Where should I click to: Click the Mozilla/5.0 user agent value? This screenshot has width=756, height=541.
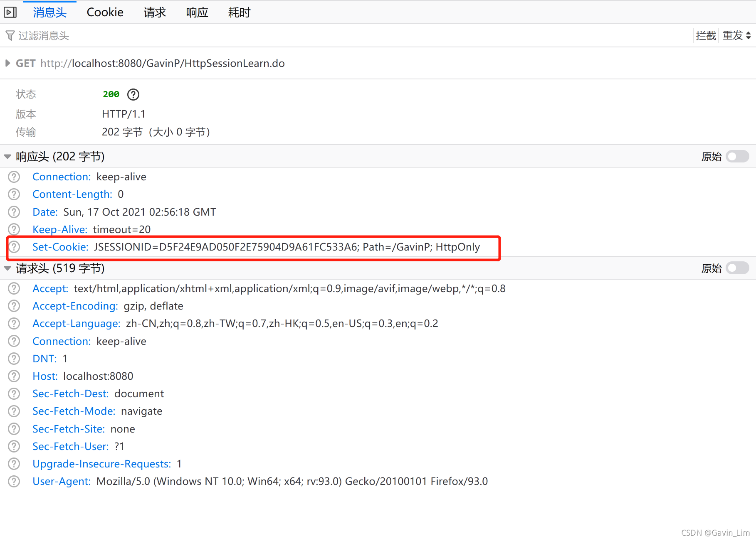[x=292, y=482]
